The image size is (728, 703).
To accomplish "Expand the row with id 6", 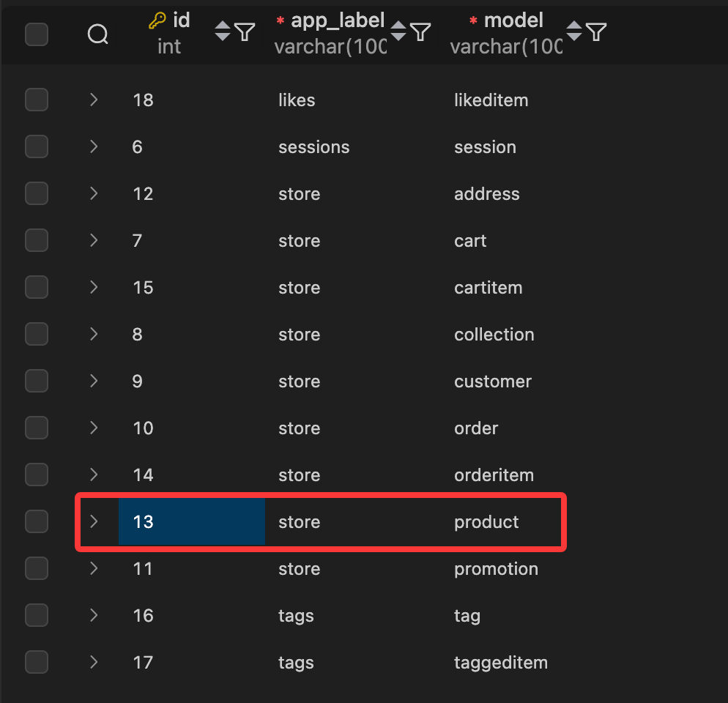I will tap(94, 146).
